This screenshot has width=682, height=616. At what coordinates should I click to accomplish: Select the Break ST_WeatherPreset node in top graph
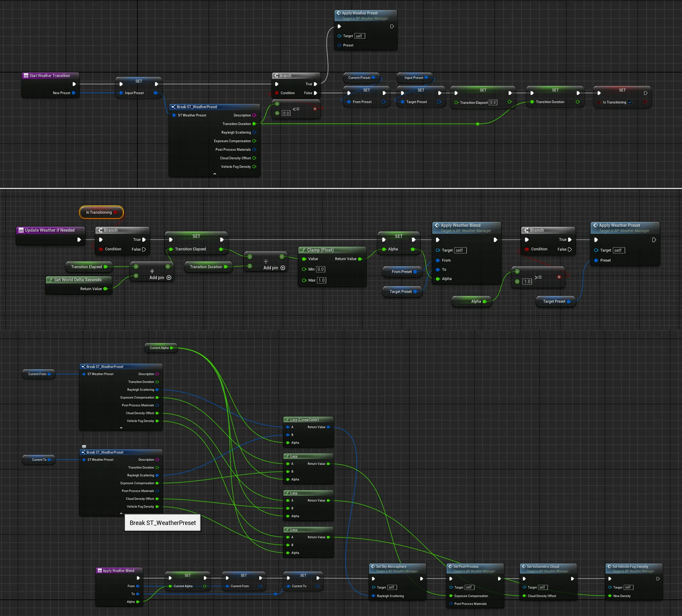click(214, 140)
